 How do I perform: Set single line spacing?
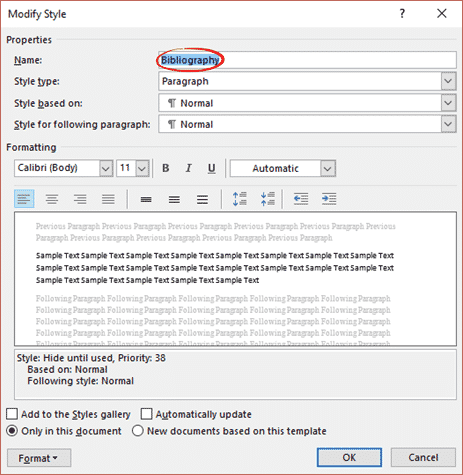(146, 199)
